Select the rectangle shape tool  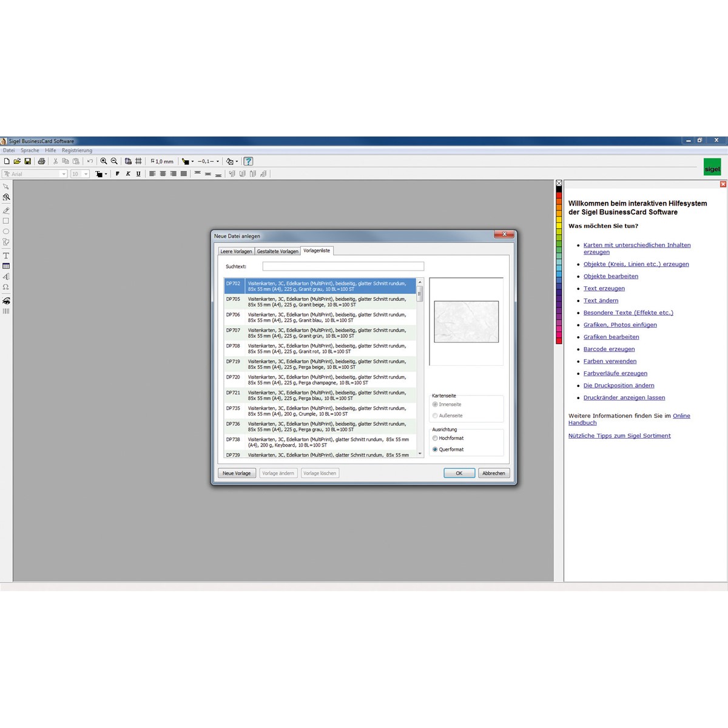click(x=6, y=221)
